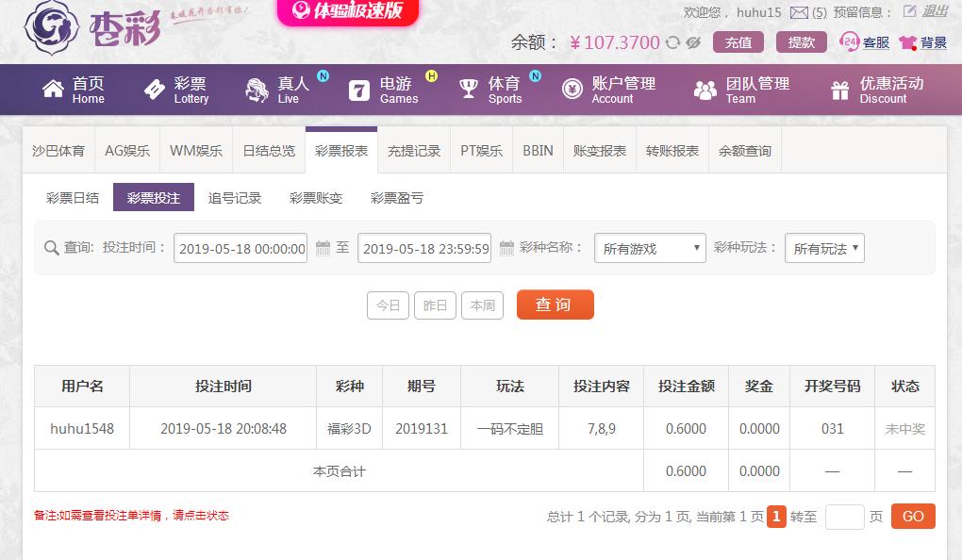Image resolution: width=962 pixels, height=560 pixels.
Task: Open the start date calendar icon
Action: click(x=323, y=248)
